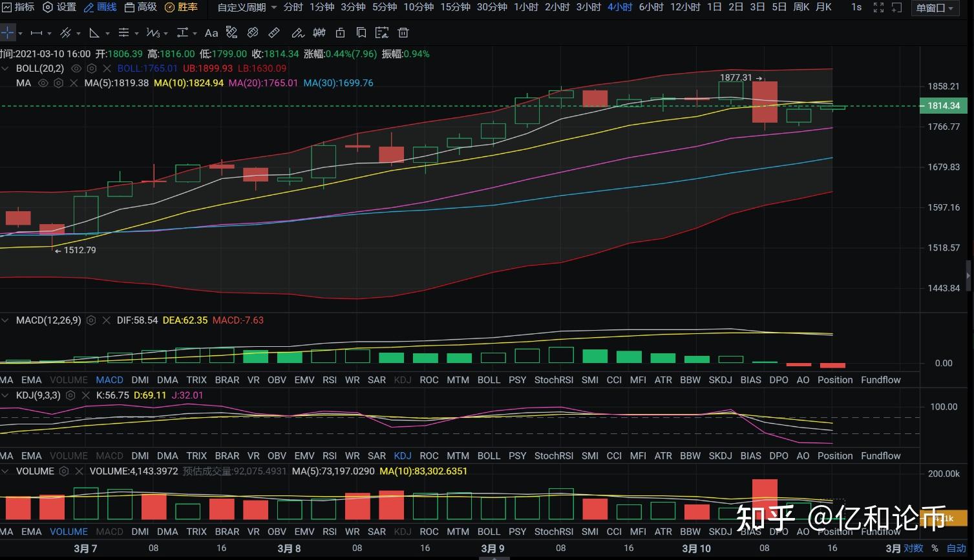The width and height of the screenshot is (974, 560).
Task: Toggle BOLL indicator visibility eye
Action: tap(76, 68)
